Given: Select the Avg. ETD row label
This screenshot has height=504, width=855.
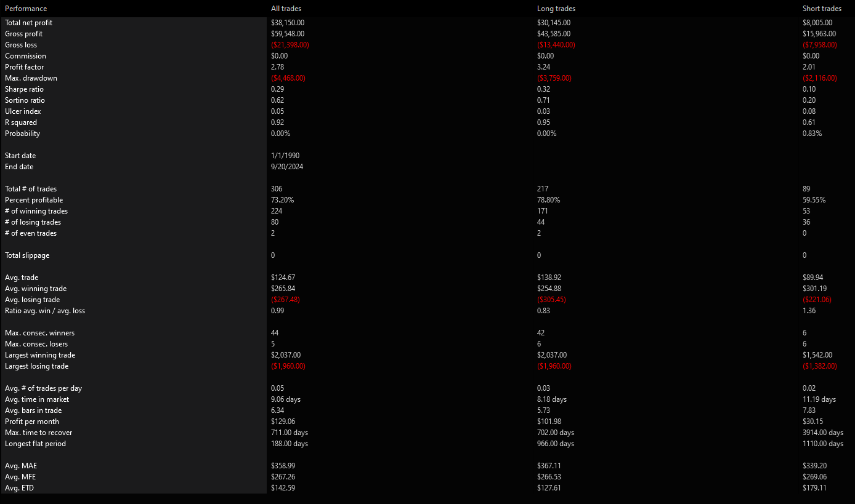Looking at the screenshot, I should click(x=20, y=488).
